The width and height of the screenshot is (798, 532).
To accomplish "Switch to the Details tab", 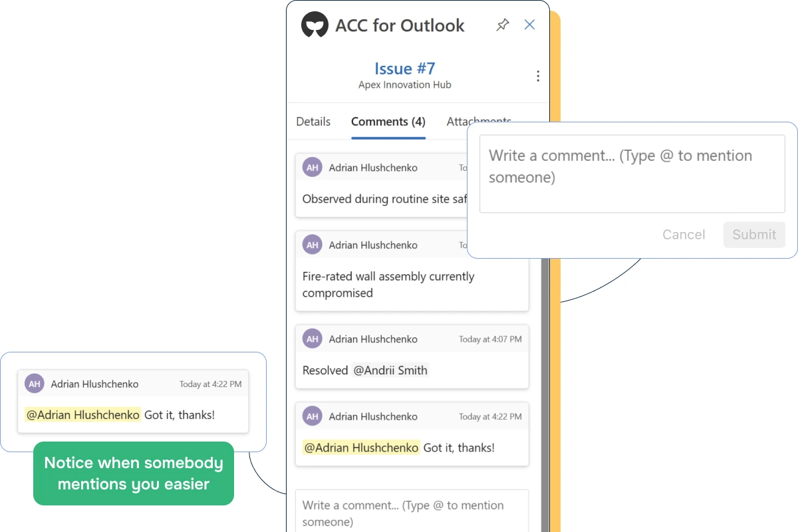I will tap(313, 122).
